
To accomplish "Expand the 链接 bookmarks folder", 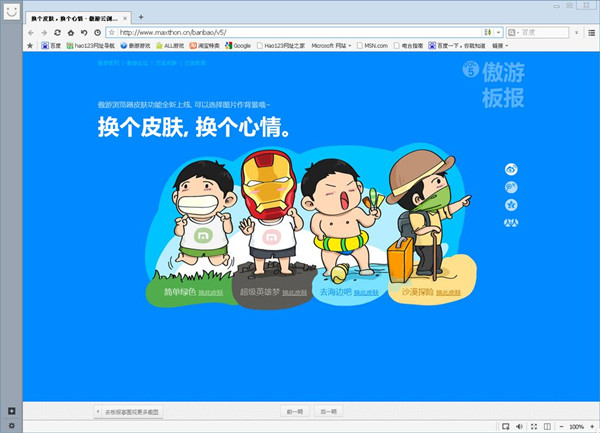I will pos(500,46).
